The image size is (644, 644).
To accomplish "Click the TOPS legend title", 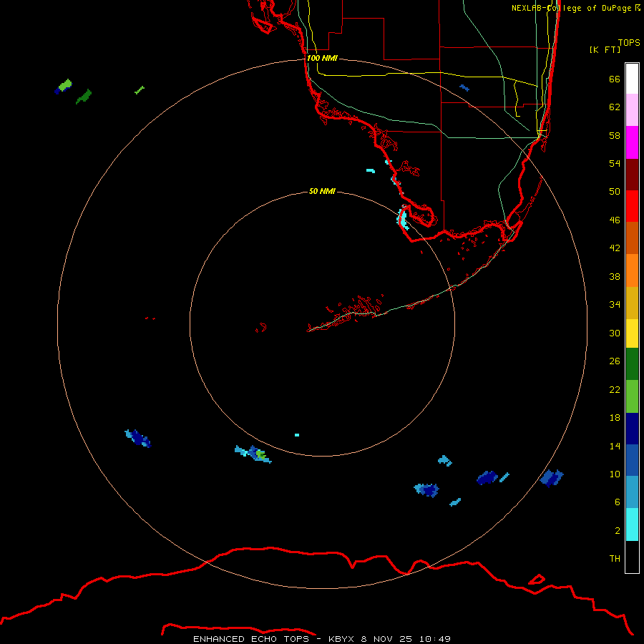I will 629,42.
